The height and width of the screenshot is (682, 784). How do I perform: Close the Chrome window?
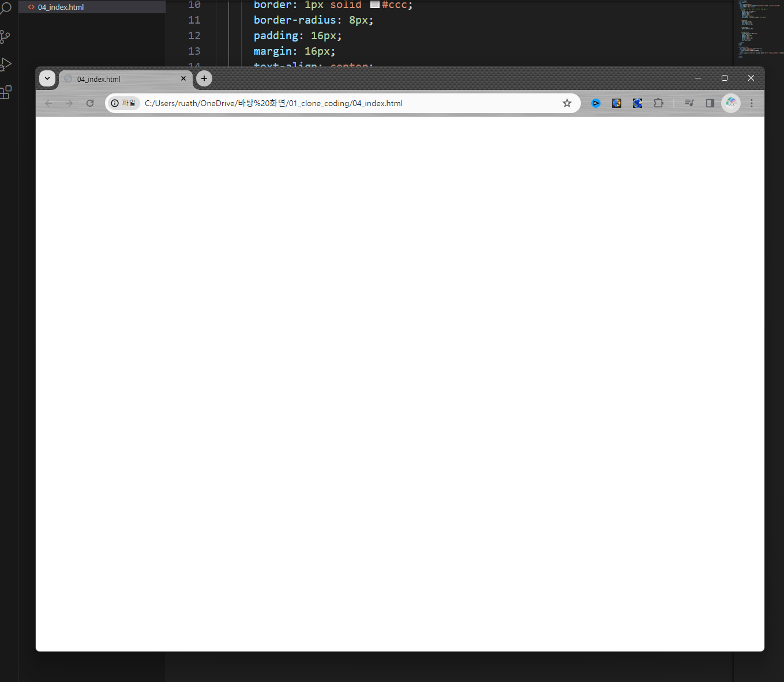[x=751, y=78]
